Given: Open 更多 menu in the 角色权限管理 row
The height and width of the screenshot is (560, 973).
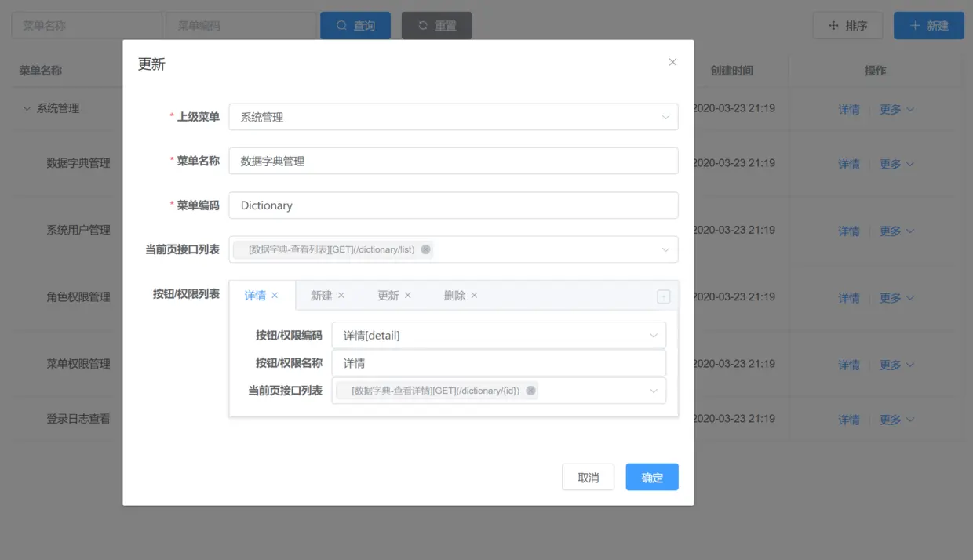Looking at the screenshot, I should pos(897,298).
